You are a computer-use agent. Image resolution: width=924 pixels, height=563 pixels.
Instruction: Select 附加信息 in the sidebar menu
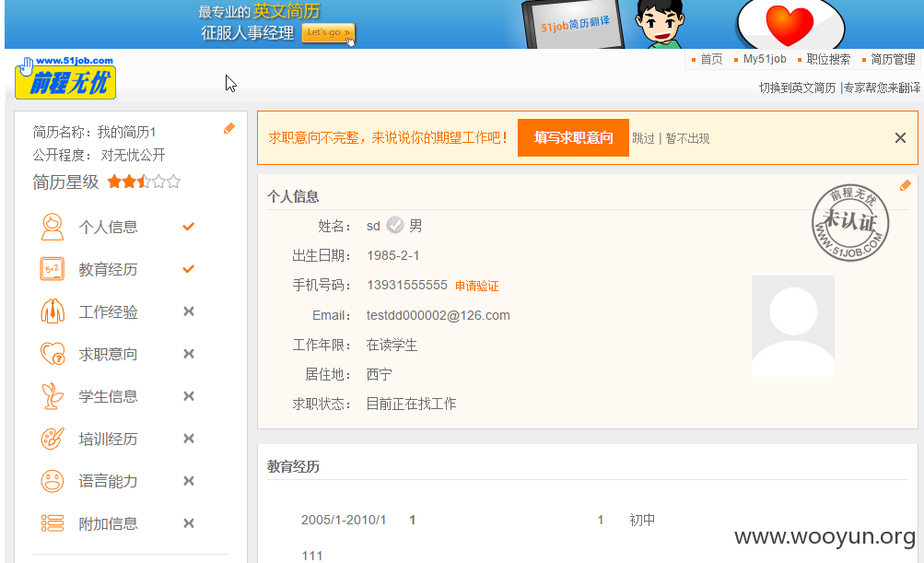[108, 524]
